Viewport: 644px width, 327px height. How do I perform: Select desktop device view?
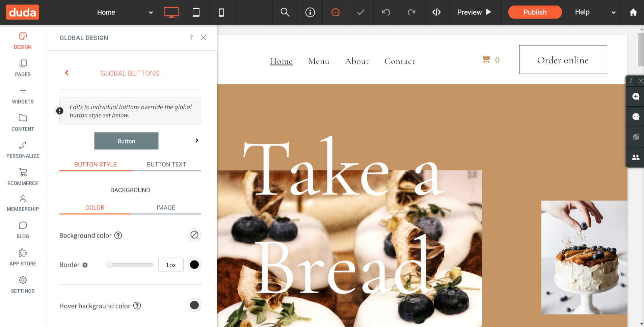pos(171,12)
